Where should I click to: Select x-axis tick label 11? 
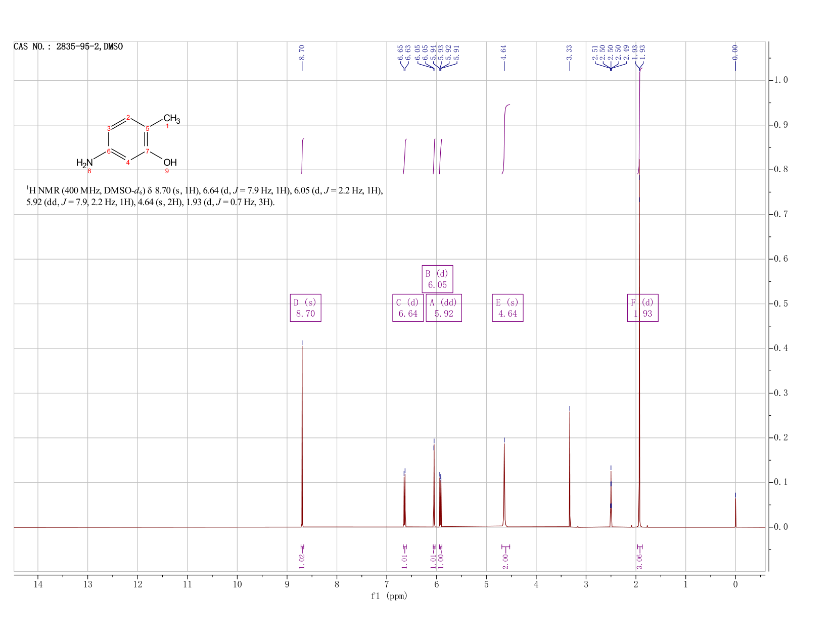tap(188, 584)
